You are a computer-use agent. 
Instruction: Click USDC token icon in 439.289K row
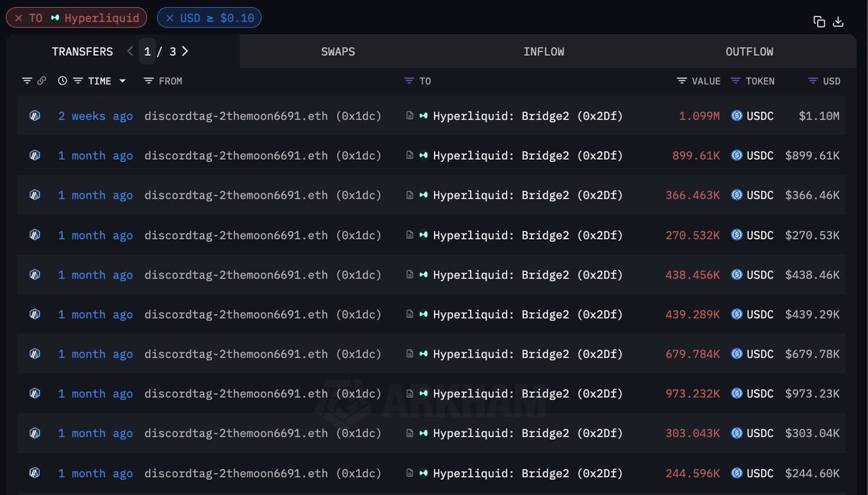click(x=737, y=315)
